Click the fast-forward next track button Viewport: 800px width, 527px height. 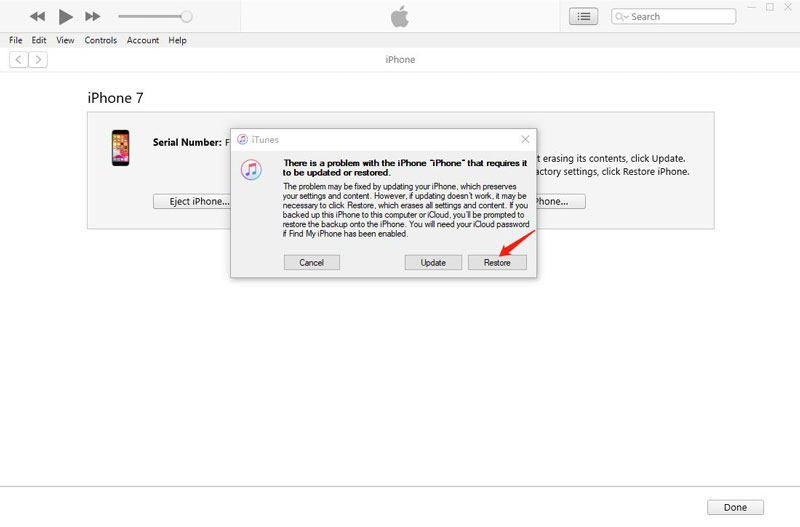click(92, 17)
